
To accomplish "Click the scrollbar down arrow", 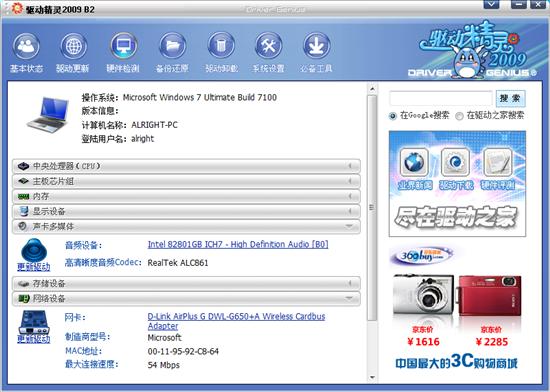I will (x=372, y=378).
